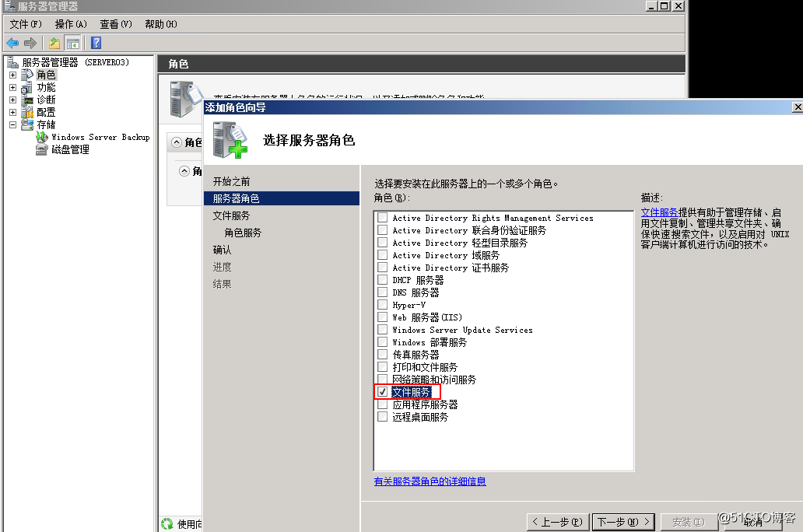
Task: Check the 网络策略和访问服务 checkbox
Action: (383, 380)
